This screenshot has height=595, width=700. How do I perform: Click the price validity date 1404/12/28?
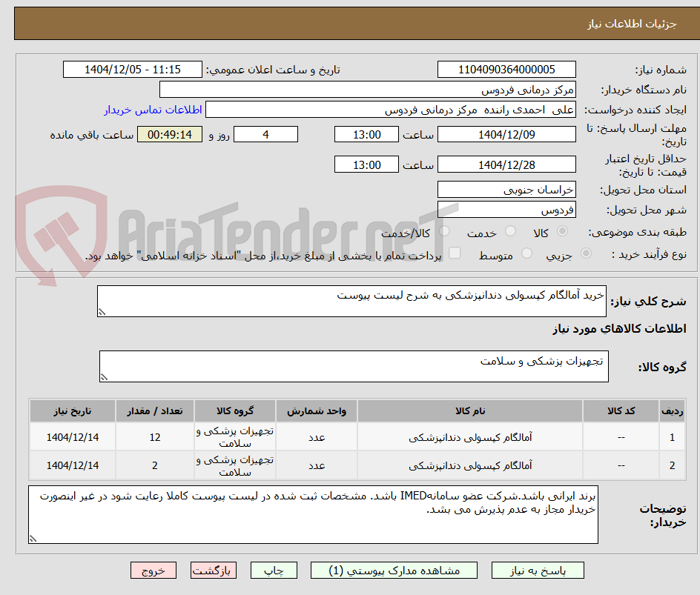506,164
